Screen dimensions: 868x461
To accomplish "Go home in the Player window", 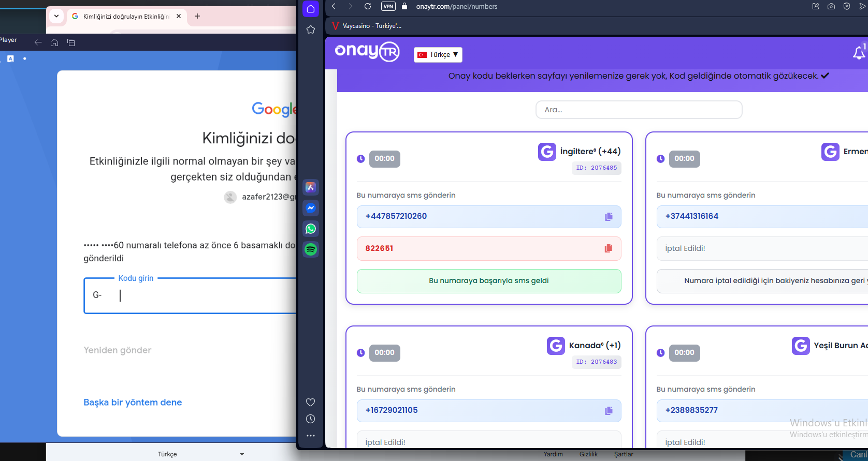I will click(54, 42).
